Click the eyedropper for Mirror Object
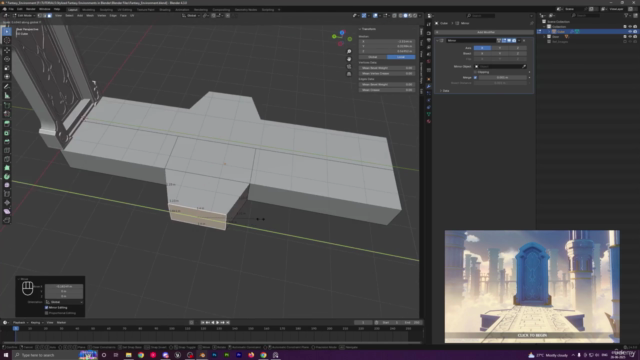Image resolution: width=640 pixels, height=360 pixels. pos(524,67)
